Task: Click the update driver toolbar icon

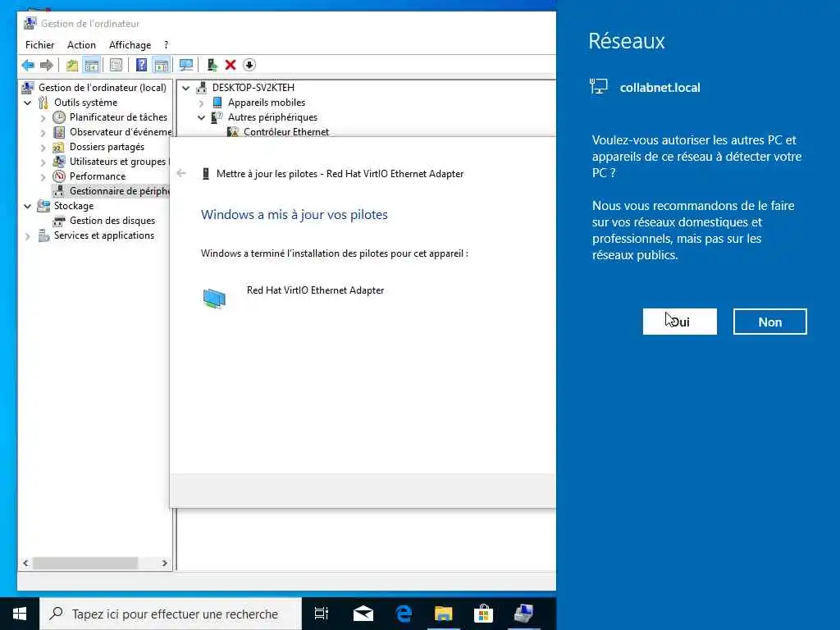Action: pos(212,66)
